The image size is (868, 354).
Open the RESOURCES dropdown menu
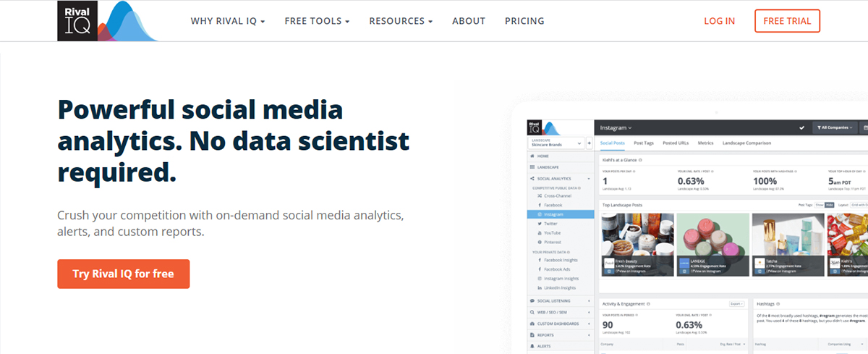(401, 21)
